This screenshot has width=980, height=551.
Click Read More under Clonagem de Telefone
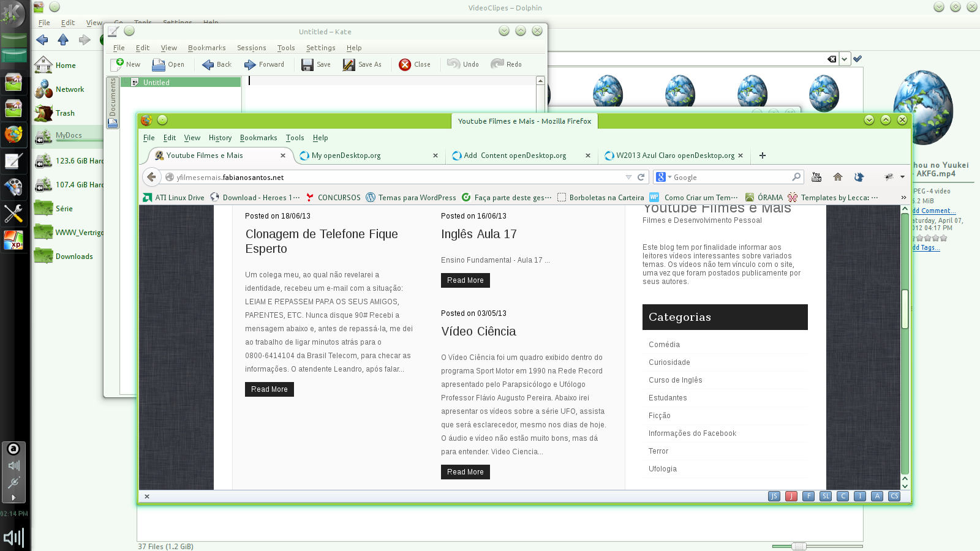pos(269,389)
